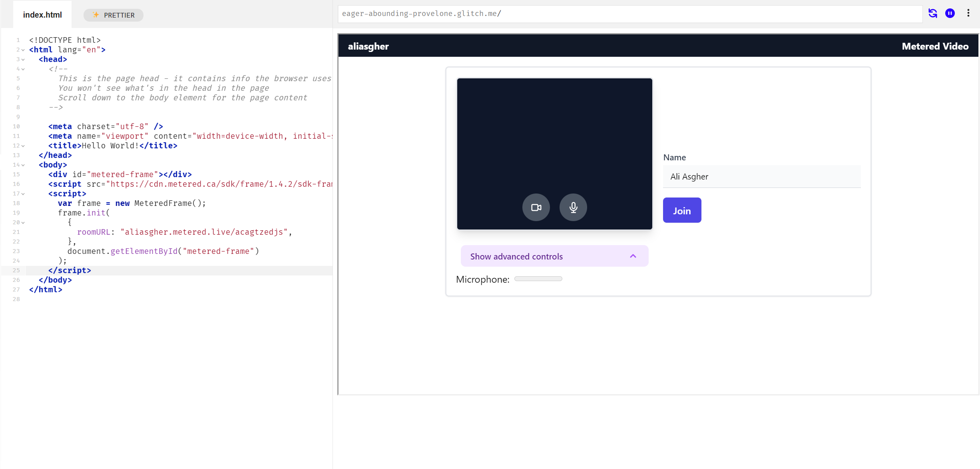Image resolution: width=980 pixels, height=469 pixels.
Task: Toggle microphone off using mic icon
Action: 572,207
